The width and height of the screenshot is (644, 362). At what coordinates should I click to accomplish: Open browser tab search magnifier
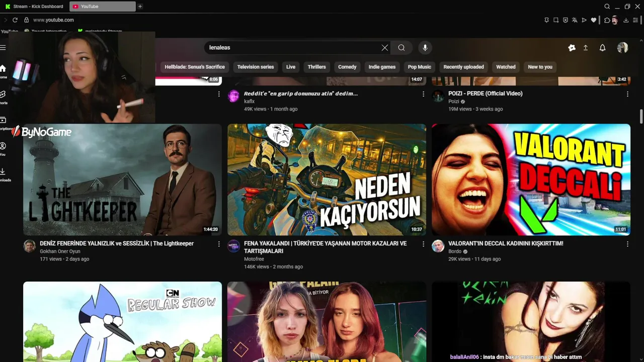[x=607, y=7]
